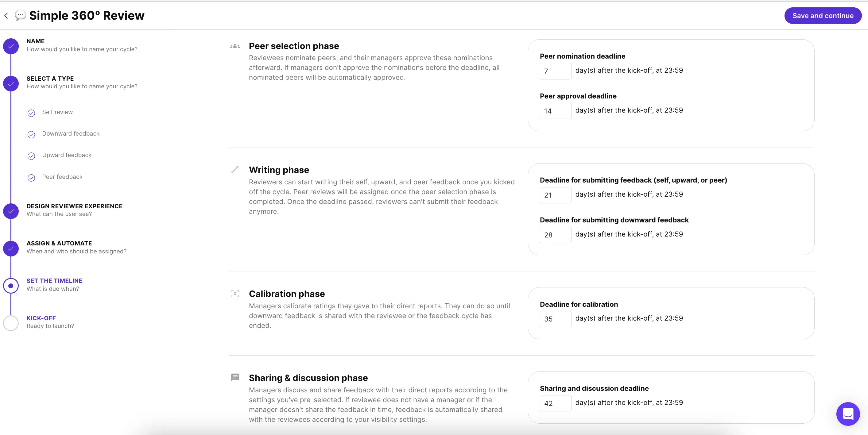Click the Writing phase pencil icon
868x435 pixels.
(235, 169)
